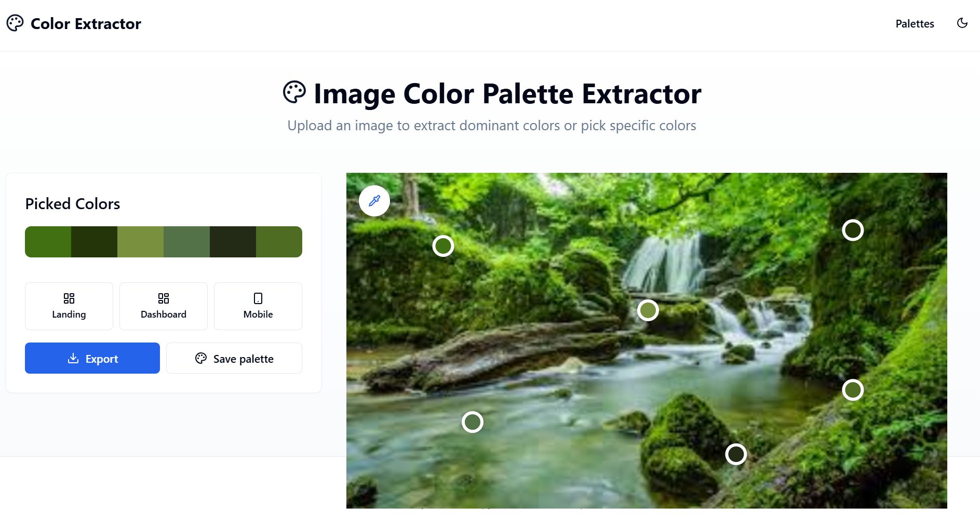Click the eyedropper color picker icon

(374, 201)
